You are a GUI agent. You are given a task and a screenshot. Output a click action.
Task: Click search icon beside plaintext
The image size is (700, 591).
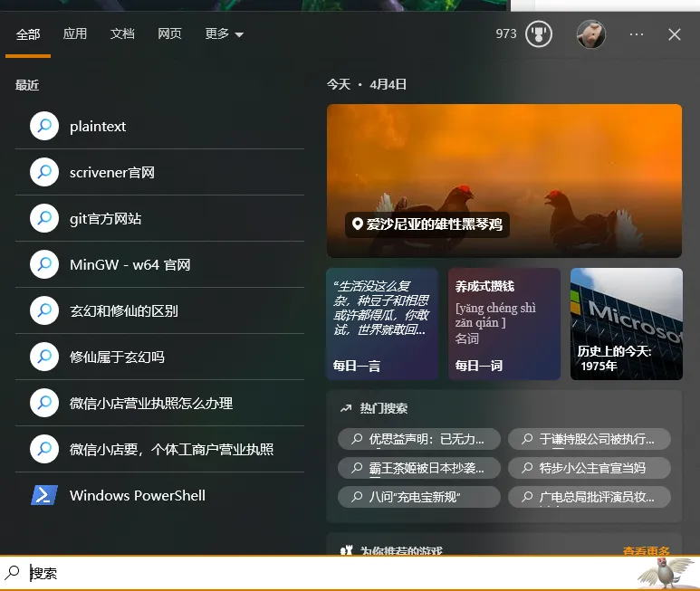click(44, 126)
